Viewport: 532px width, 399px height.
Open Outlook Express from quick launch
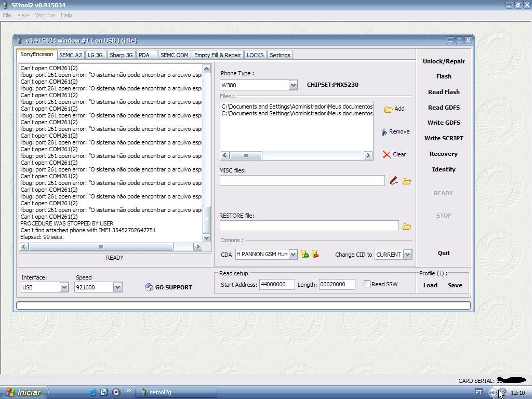pyautogui.click(x=104, y=392)
